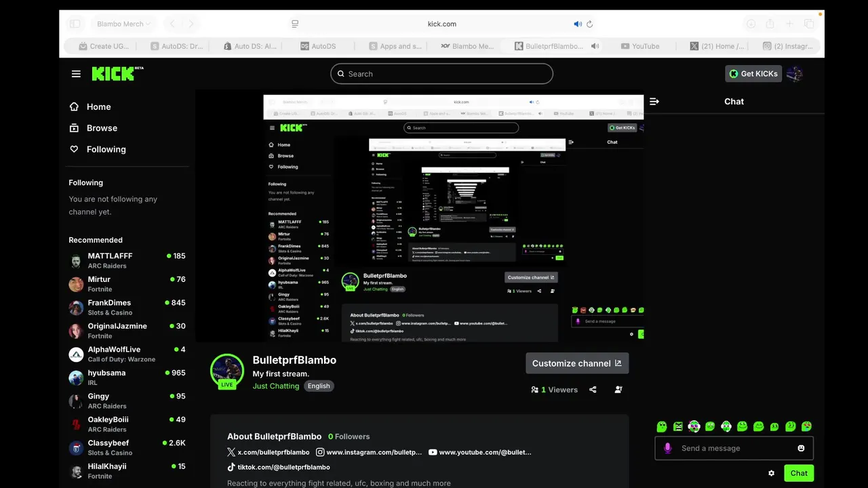Screen dimensions: 868x488
Task: Click the green Chat send button
Action: tap(799, 473)
